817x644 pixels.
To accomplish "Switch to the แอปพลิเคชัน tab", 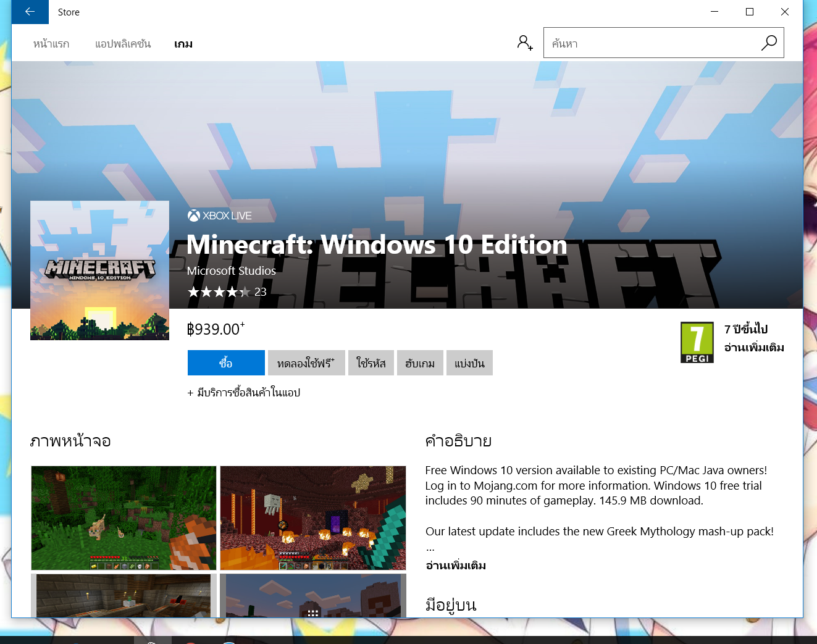I will click(123, 44).
